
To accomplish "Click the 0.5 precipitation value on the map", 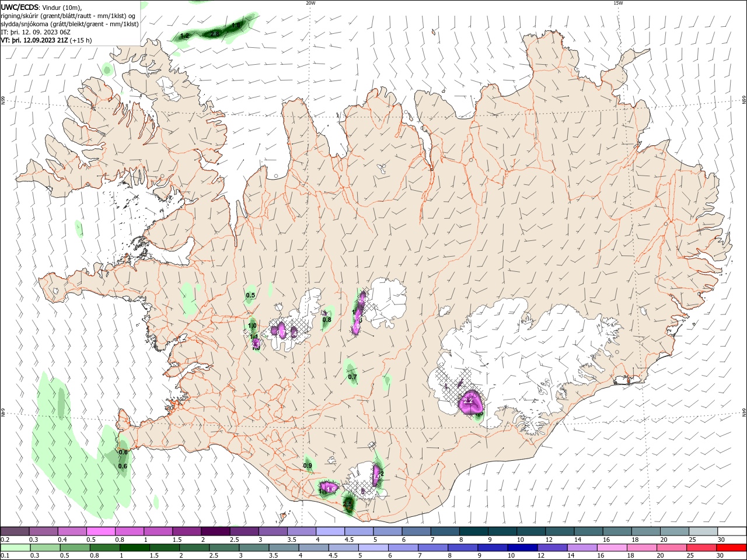I will pos(250,295).
